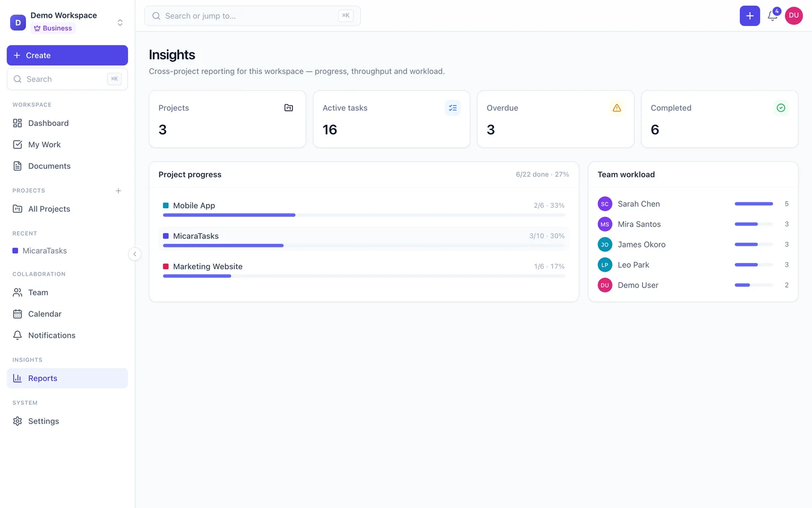
Task: Click the Reports bar chart icon
Action: click(x=17, y=378)
